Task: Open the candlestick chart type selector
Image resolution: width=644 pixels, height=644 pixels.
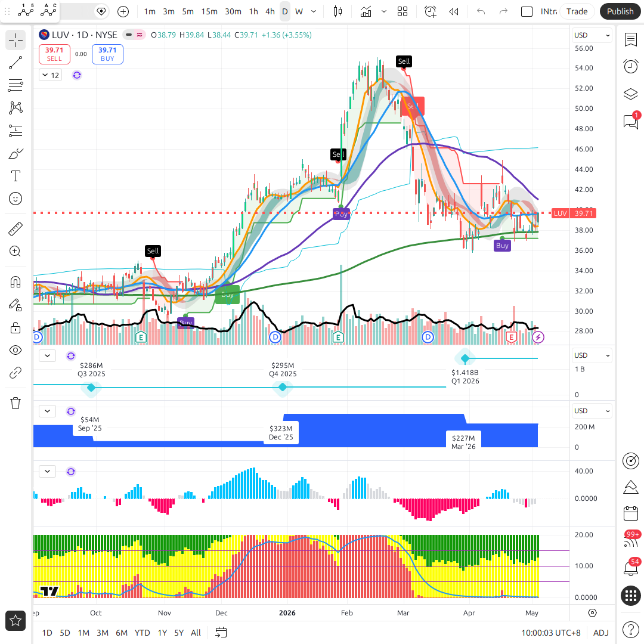Action: pyautogui.click(x=338, y=11)
